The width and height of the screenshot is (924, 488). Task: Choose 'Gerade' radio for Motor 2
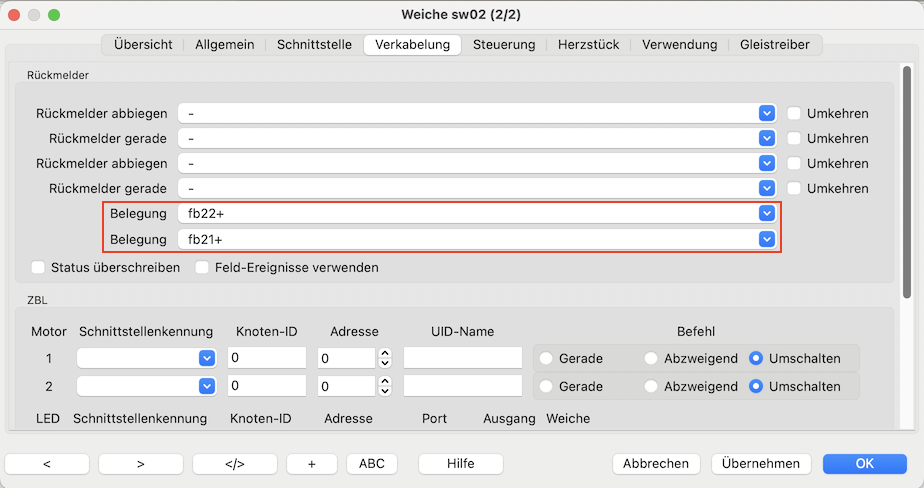click(546, 386)
